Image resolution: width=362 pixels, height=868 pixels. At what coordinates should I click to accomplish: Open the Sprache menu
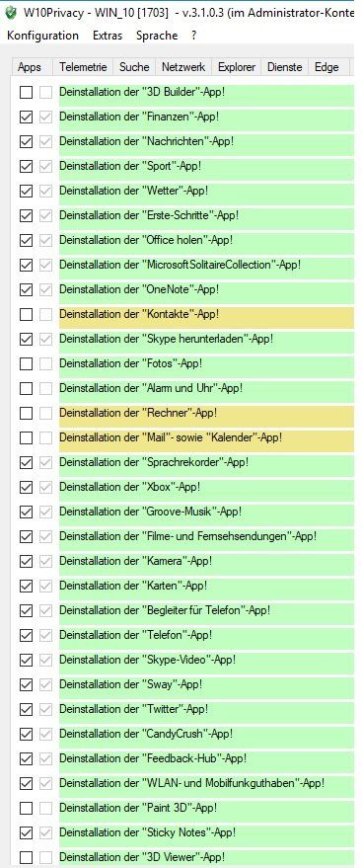click(x=157, y=36)
